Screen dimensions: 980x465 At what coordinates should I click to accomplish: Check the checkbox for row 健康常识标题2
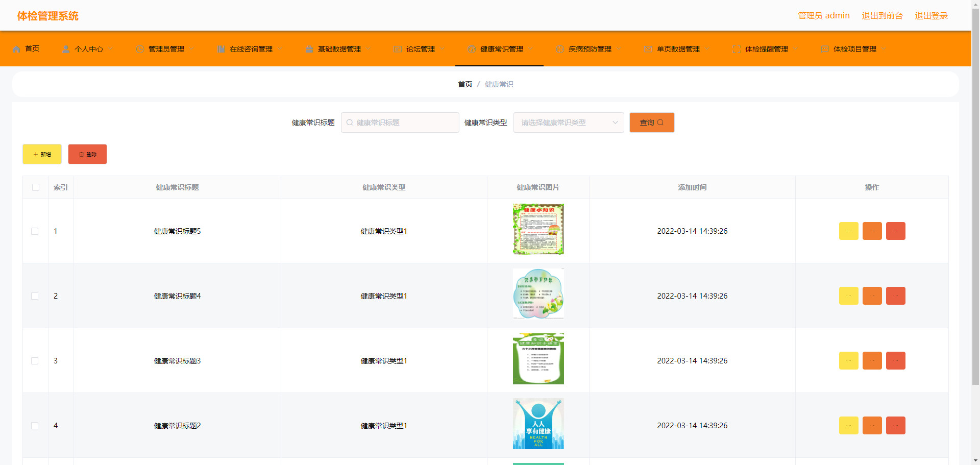[x=35, y=426]
